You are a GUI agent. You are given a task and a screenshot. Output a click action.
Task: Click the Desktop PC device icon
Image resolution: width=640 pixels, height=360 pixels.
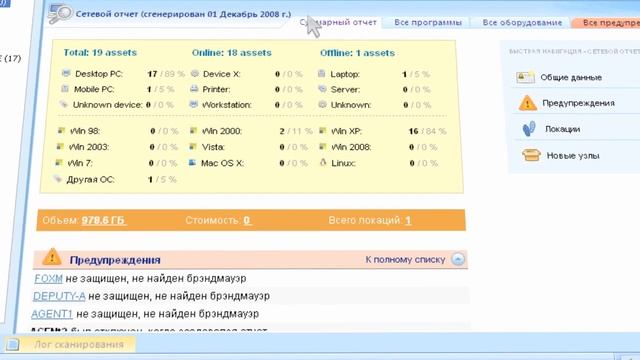[x=66, y=73]
